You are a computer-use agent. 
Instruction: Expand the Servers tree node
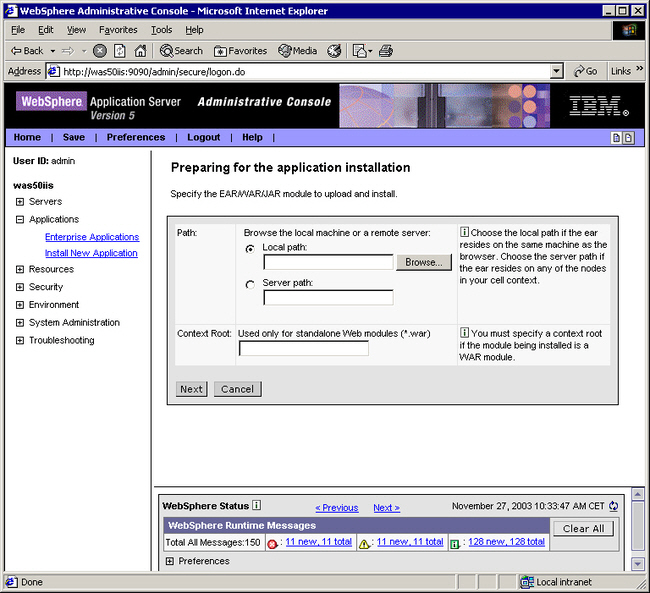click(19, 202)
